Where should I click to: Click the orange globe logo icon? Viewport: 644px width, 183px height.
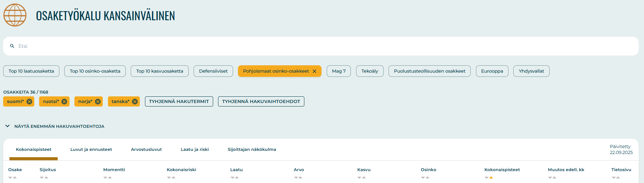15,15
